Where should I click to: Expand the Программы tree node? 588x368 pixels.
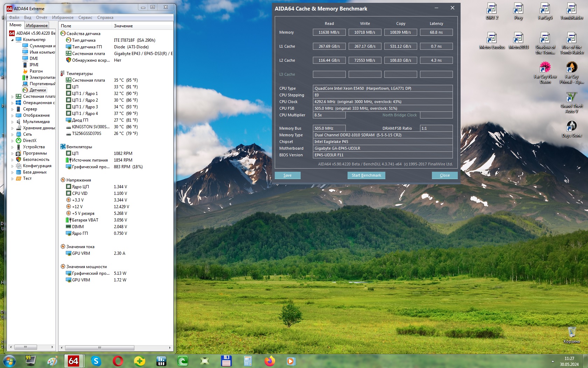pyautogui.click(x=12, y=153)
